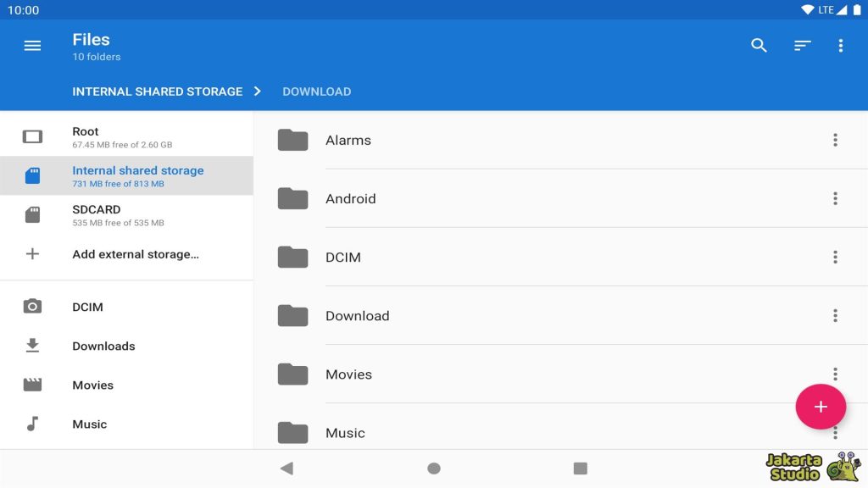Open the overflow menu in the top bar
The width and height of the screenshot is (868, 488).
(x=841, y=46)
